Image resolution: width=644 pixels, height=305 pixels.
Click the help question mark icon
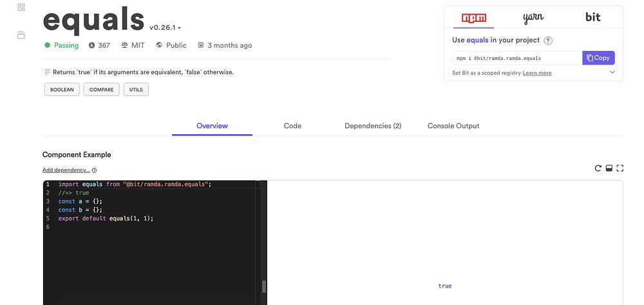[x=548, y=41]
